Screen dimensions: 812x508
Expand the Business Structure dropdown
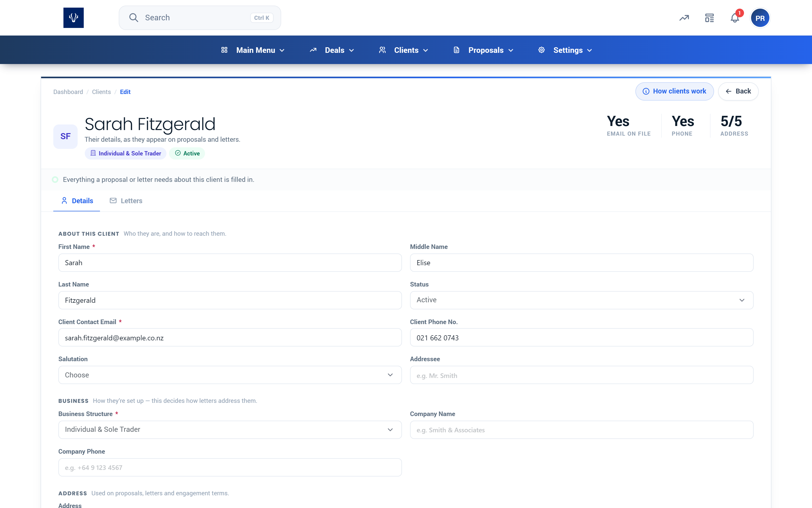[230, 430]
